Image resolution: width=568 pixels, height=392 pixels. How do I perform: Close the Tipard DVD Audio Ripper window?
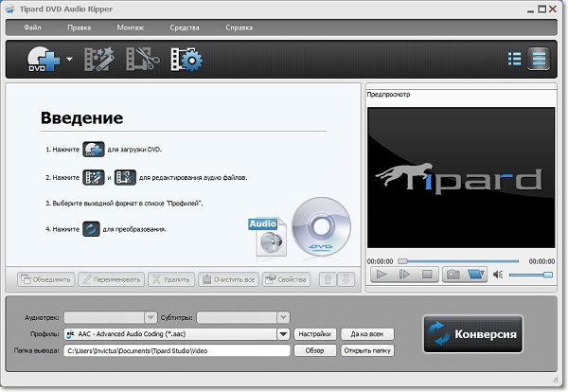(x=553, y=9)
